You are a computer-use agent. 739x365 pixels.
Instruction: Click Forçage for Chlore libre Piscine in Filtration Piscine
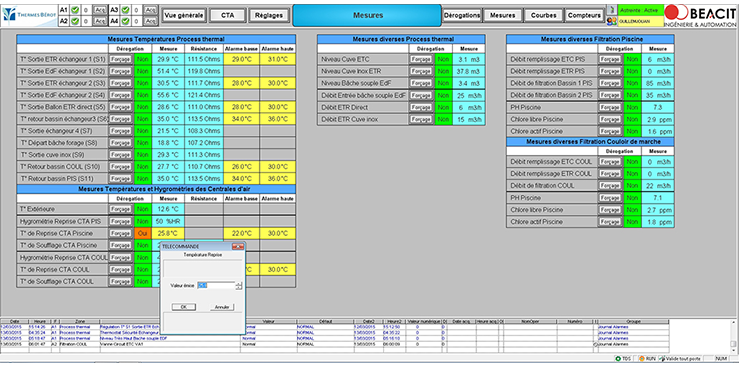tap(610, 120)
